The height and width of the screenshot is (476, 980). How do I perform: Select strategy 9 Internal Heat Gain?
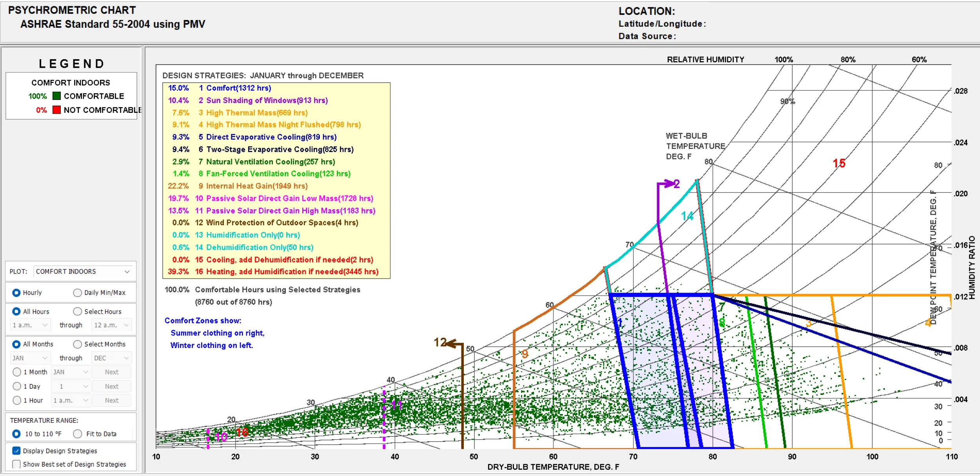238,186
